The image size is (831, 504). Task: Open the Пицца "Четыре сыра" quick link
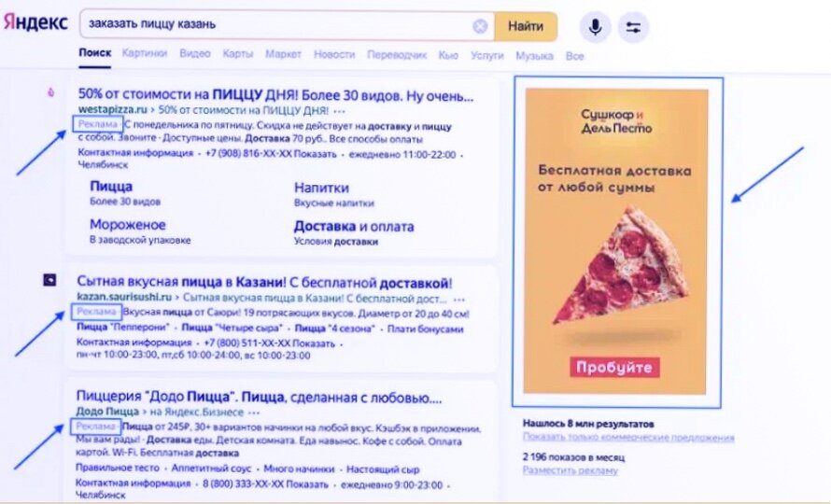pos(232,328)
